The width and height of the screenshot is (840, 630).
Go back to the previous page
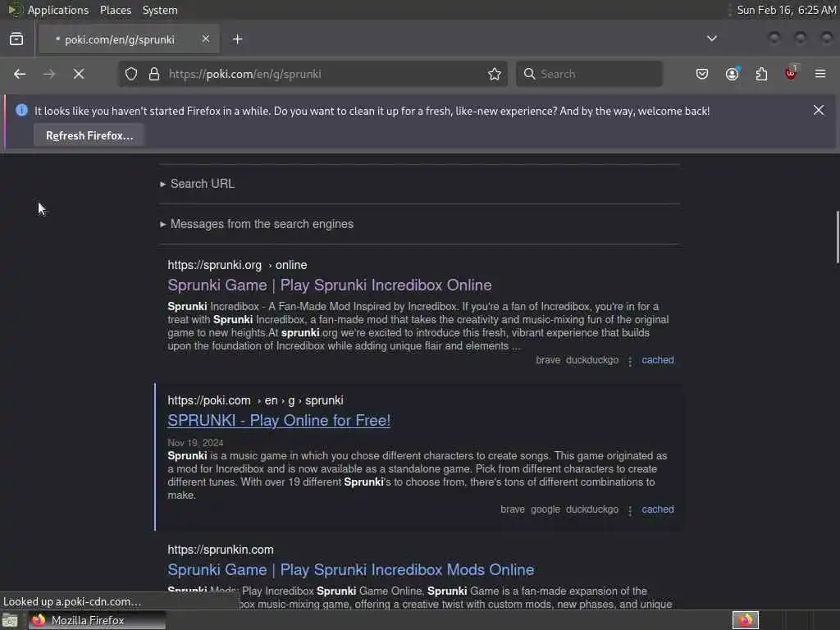pos(20,74)
